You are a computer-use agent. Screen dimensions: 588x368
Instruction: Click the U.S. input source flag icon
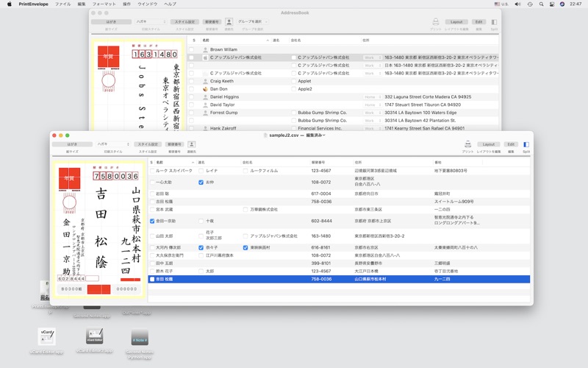(497, 4)
